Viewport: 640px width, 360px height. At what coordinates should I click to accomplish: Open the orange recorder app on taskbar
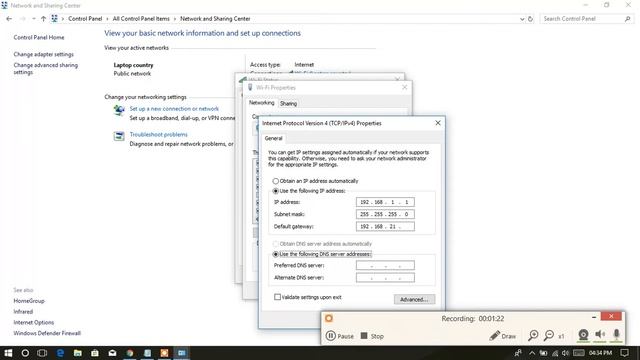point(164,353)
